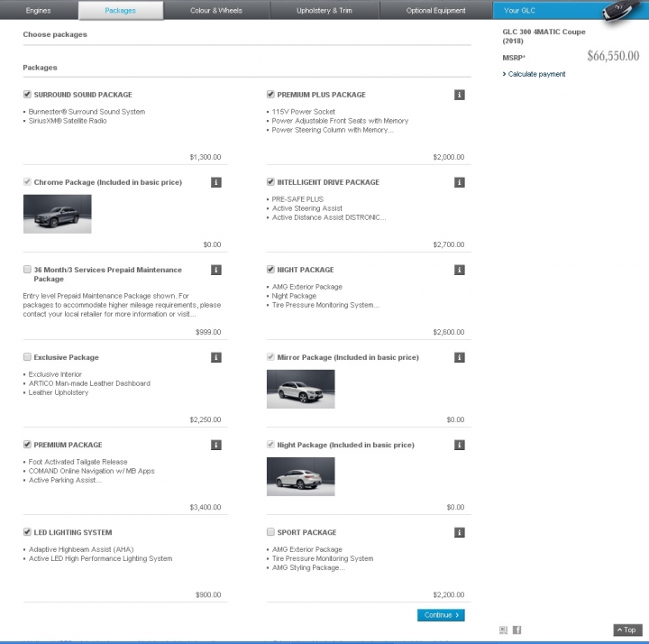Click the $2,700.00 Intelligent Drive price

(x=449, y=244)
